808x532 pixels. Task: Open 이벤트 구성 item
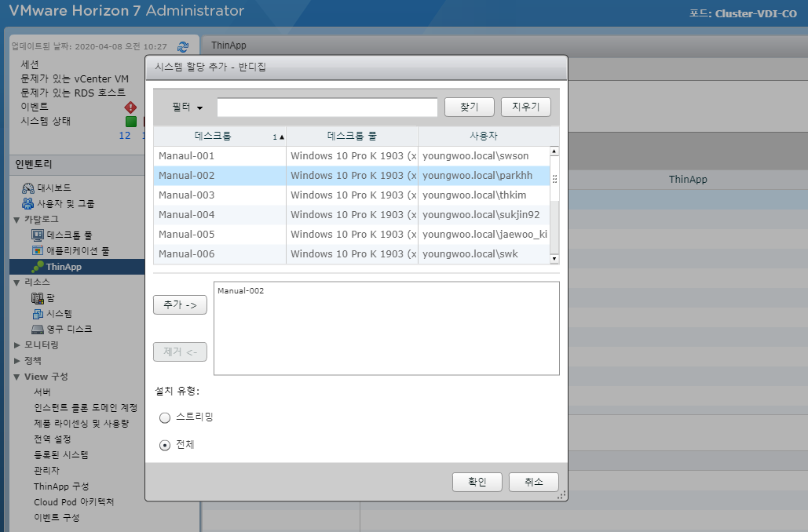click(x=57, y=518)
